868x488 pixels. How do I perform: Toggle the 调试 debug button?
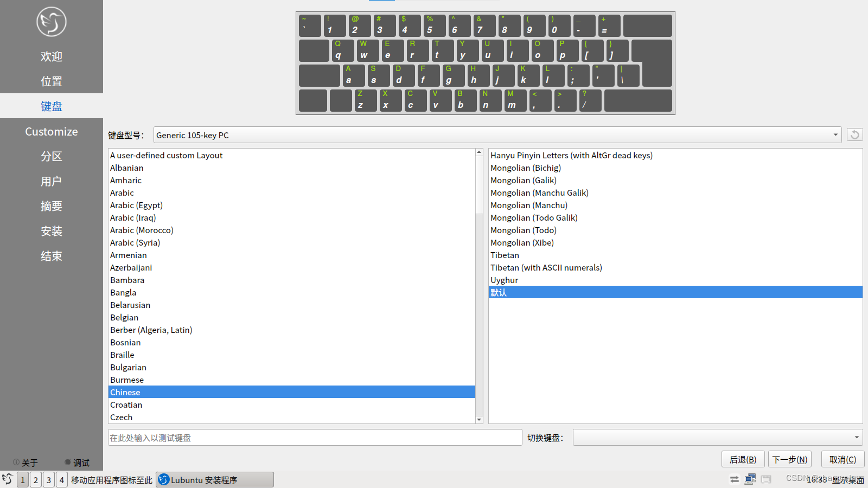[77, 463]
